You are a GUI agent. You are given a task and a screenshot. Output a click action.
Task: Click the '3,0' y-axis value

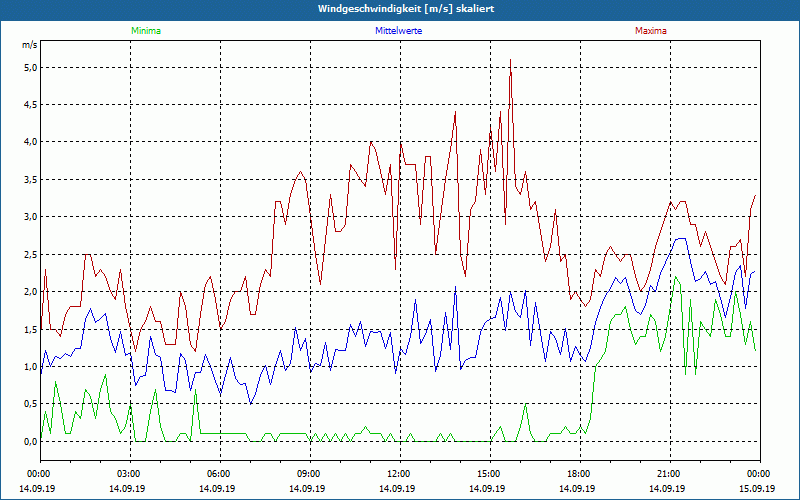[31, 217]
